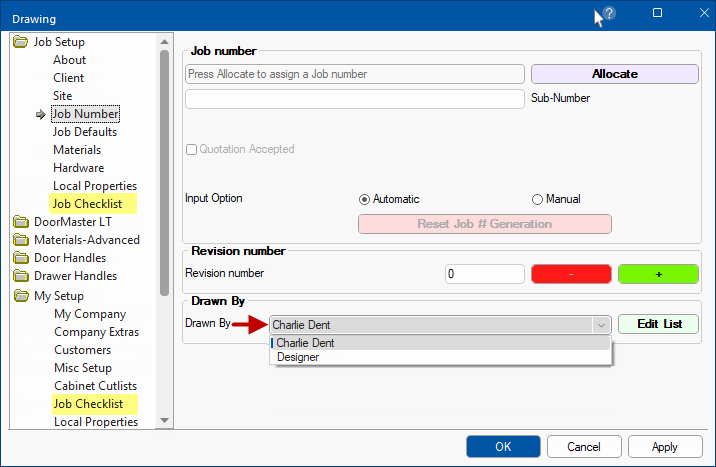The height and width of the screenshot is (467, 716).
Task: Open the Drawn By dropdown arrow
Action: (x=601, y=325)
